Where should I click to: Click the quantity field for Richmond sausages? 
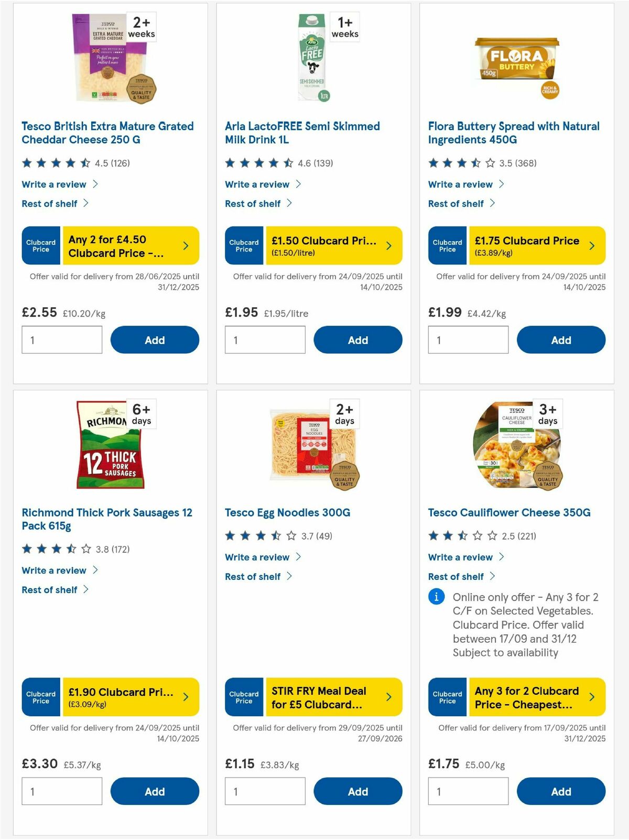click(x=61, y=791)
